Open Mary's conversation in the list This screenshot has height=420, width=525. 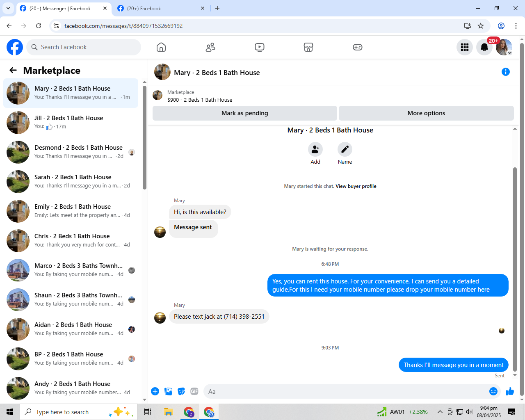coord(71,93)
